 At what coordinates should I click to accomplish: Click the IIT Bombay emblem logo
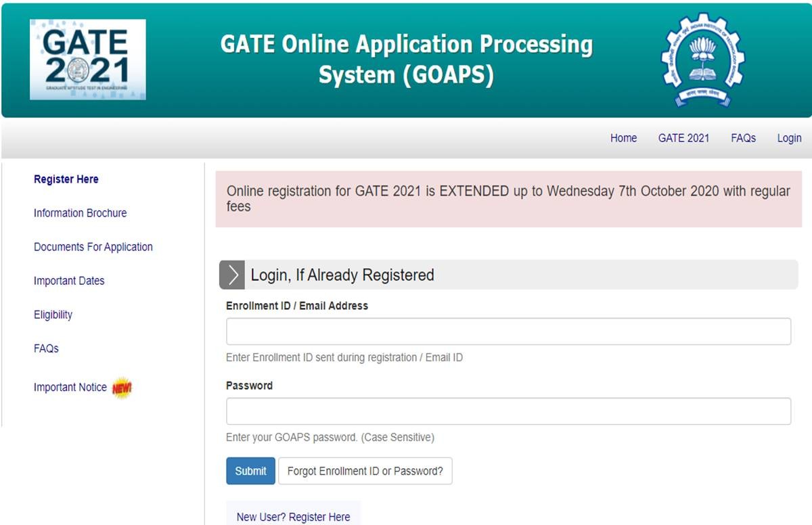pos(702,60)
